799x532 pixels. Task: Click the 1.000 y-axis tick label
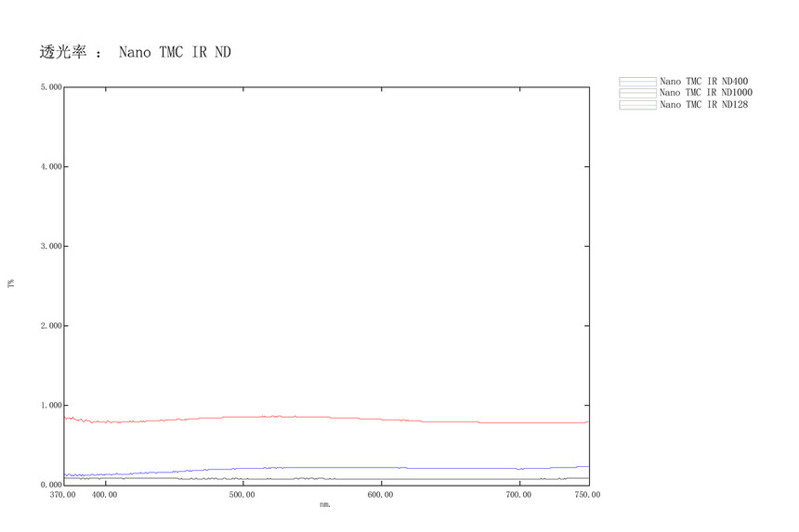[50, 406]
